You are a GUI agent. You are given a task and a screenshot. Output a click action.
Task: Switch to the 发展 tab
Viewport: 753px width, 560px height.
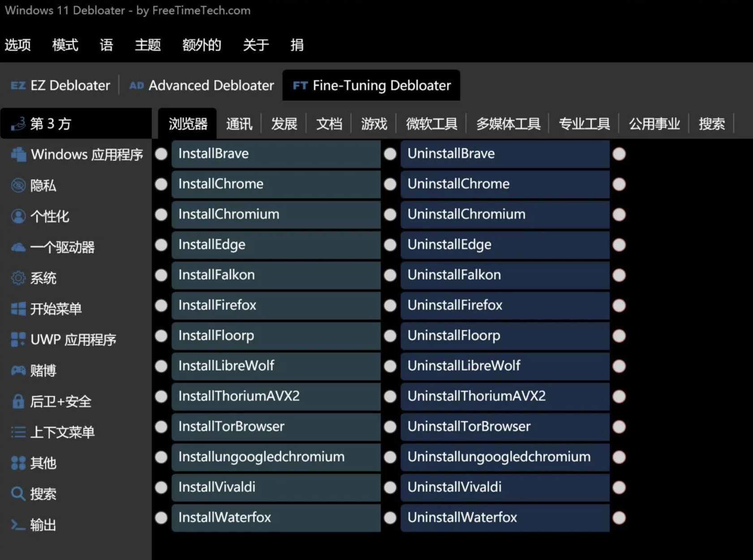click(x=284, y=124)
